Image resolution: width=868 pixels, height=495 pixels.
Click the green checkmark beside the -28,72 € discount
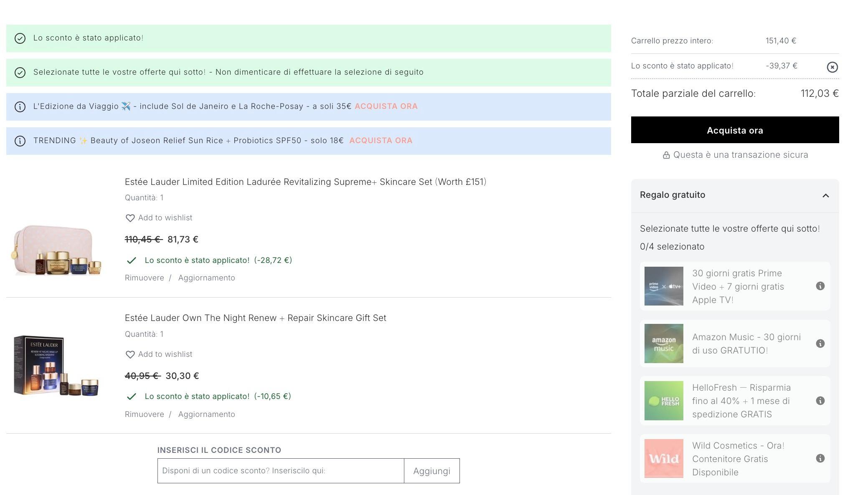[131, 260]
